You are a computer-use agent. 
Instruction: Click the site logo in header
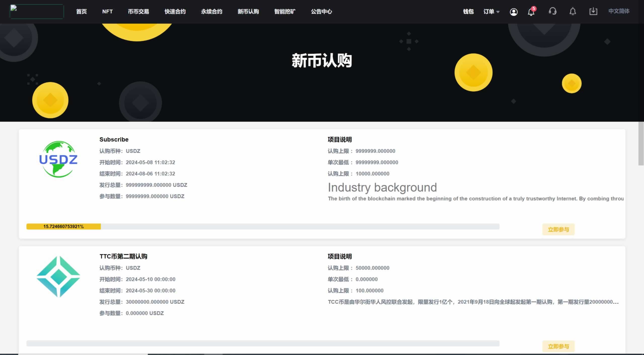(x=37, y=12)
